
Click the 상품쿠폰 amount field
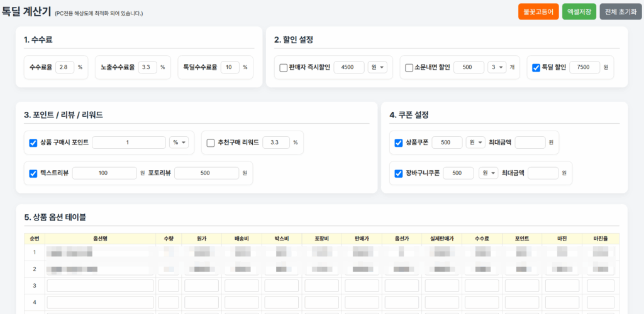(447, 143)
